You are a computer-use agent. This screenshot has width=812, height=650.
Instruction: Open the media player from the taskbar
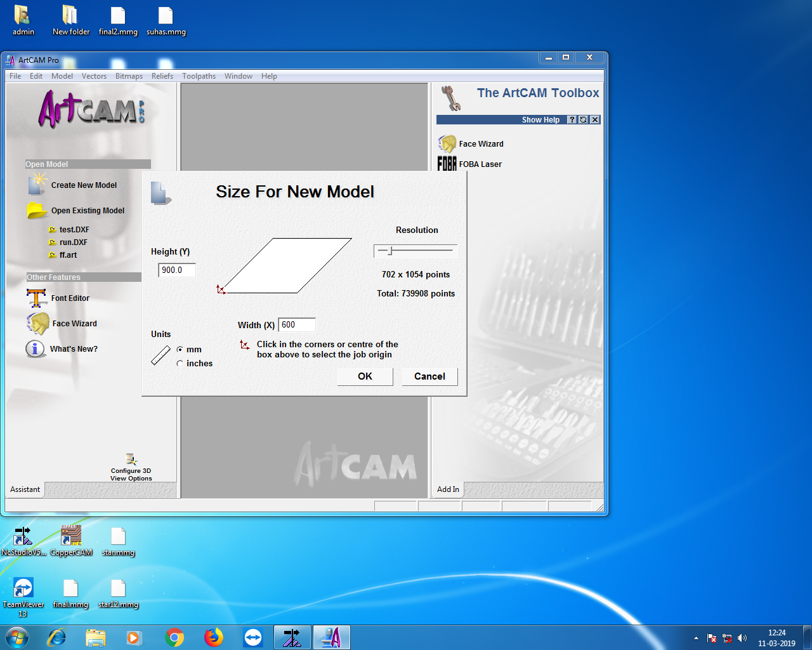pyautogui.click(x=134, y=637)
